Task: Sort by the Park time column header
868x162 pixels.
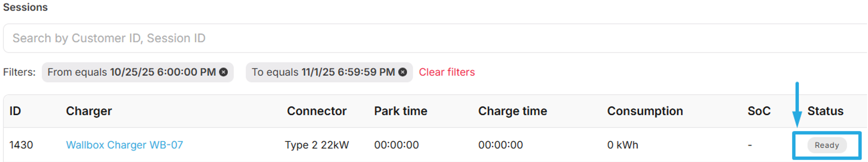Action: [x=400, y=111]
